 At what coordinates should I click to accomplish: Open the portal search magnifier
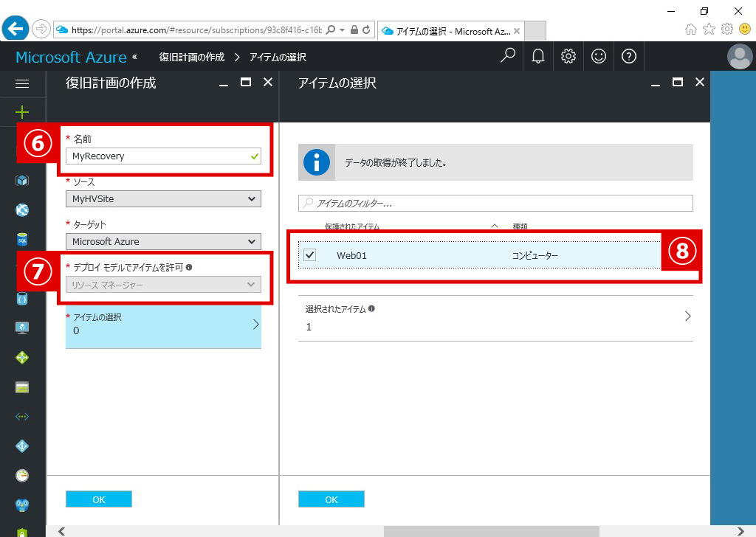508,56
